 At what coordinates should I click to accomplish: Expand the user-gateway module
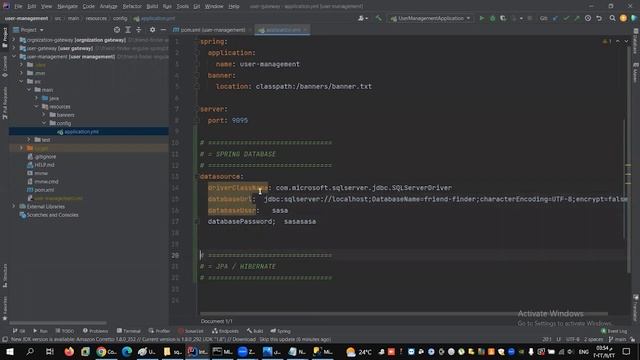pos(14,48)
